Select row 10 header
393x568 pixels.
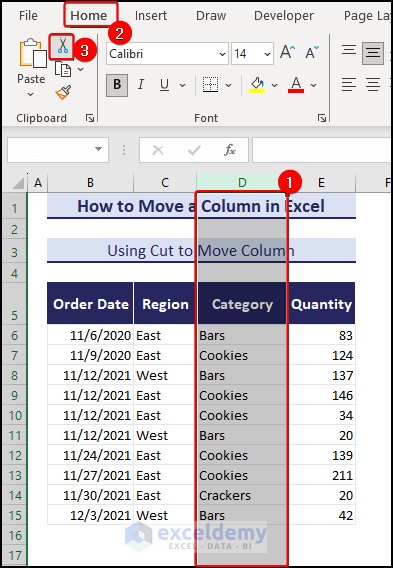point(14,415)
